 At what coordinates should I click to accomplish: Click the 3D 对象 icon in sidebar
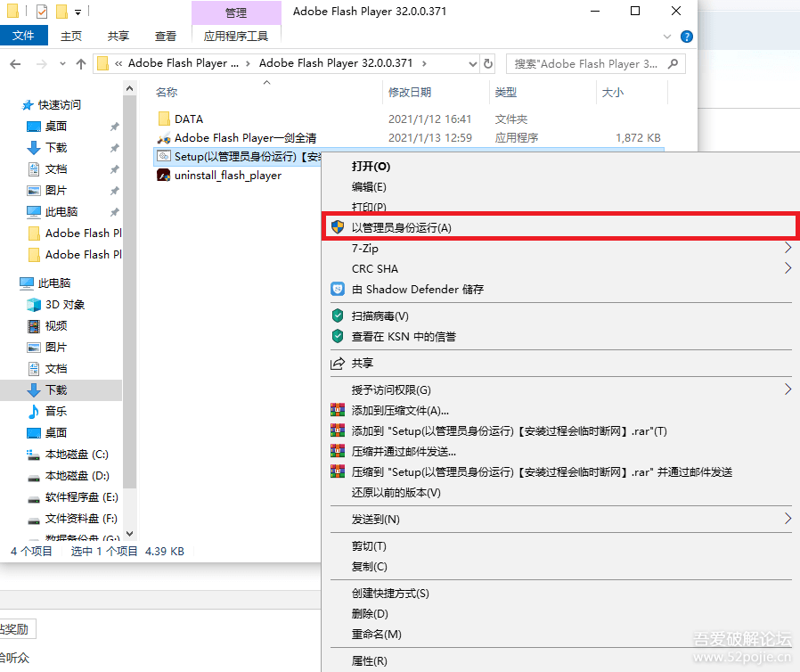[x=34, y=305]
